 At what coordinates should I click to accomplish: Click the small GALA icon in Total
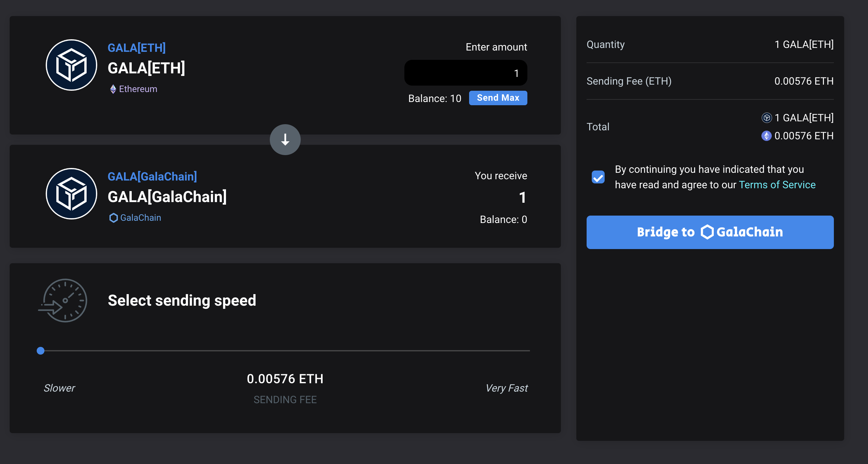[767, 118]
